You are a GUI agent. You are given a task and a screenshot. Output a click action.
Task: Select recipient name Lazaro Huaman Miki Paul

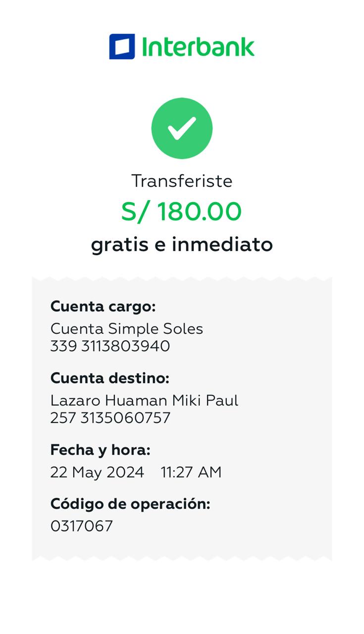pos(144,400)
